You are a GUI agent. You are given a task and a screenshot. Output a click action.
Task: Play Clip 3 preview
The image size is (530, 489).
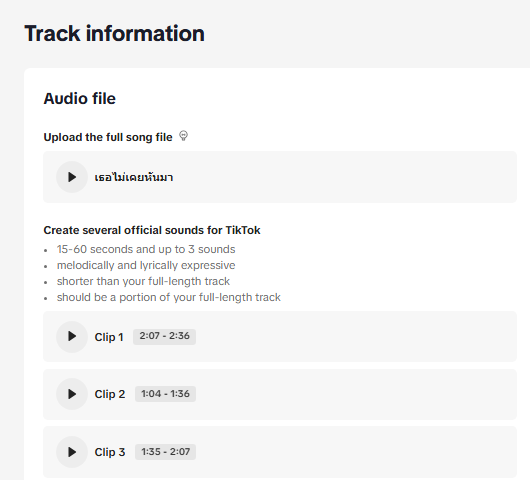click(x=72, y=452)
